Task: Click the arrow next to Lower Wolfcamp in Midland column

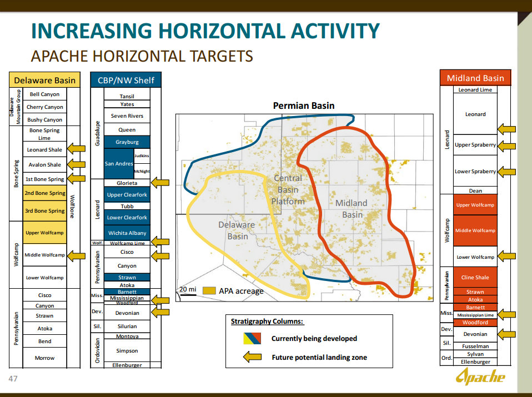Action: tap(506, 257)
